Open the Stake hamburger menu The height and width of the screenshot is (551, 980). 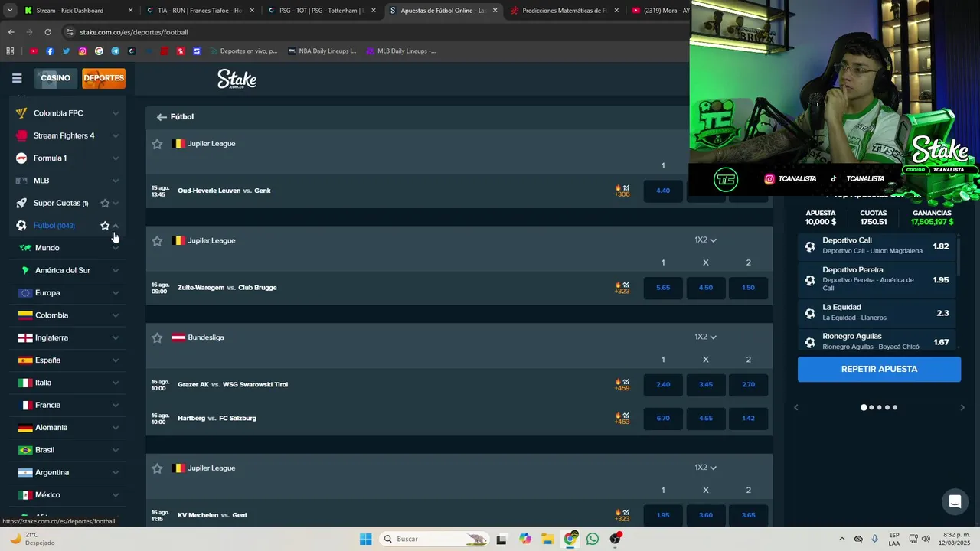pos(17,78)
